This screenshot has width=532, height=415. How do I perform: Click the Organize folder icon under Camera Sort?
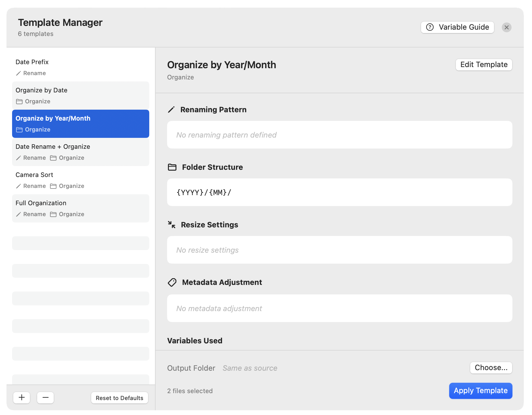pos(53,186)
